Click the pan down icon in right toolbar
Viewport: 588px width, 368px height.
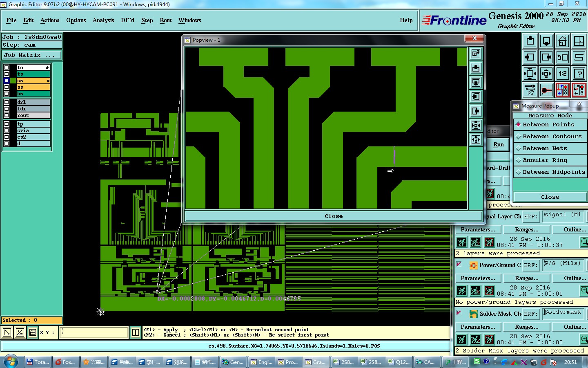546,41
